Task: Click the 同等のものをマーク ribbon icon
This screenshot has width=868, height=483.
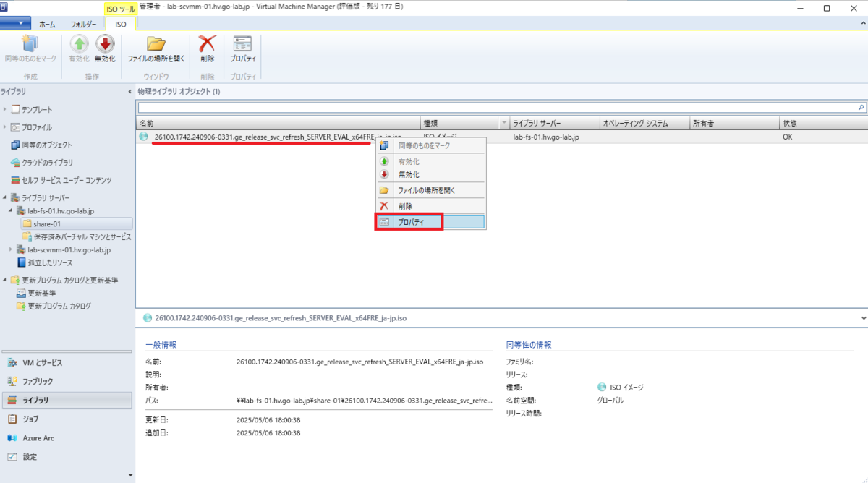Action: tap(30, 49)
